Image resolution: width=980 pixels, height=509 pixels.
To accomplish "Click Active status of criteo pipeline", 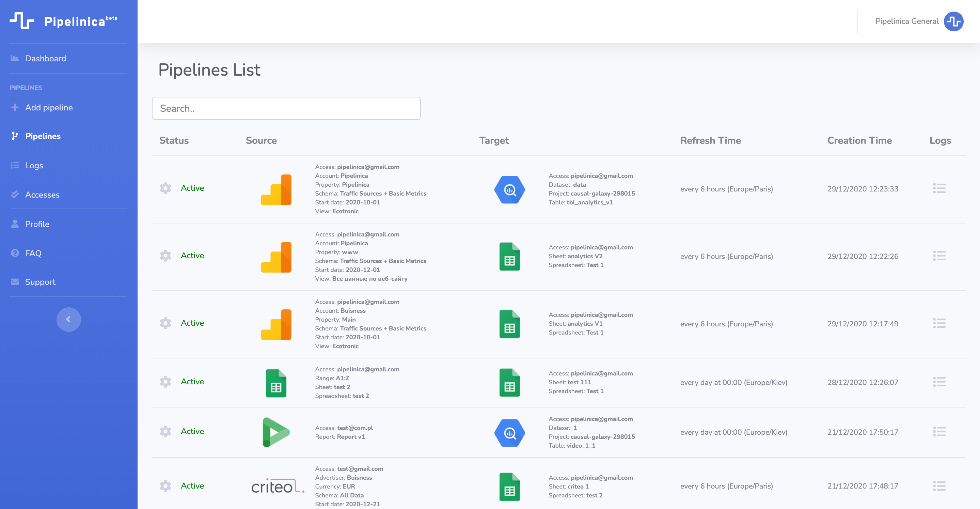I will [192, 486].
